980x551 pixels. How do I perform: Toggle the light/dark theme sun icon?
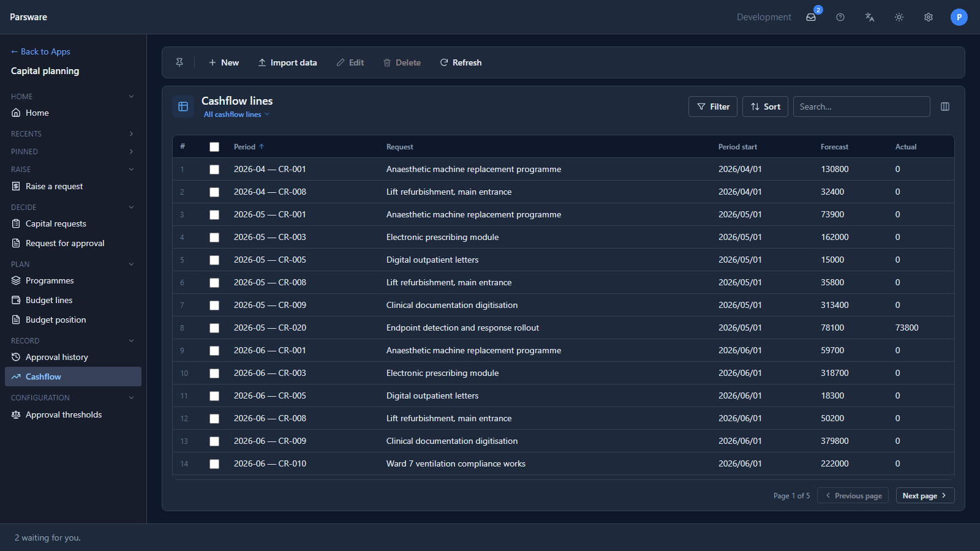899,17
